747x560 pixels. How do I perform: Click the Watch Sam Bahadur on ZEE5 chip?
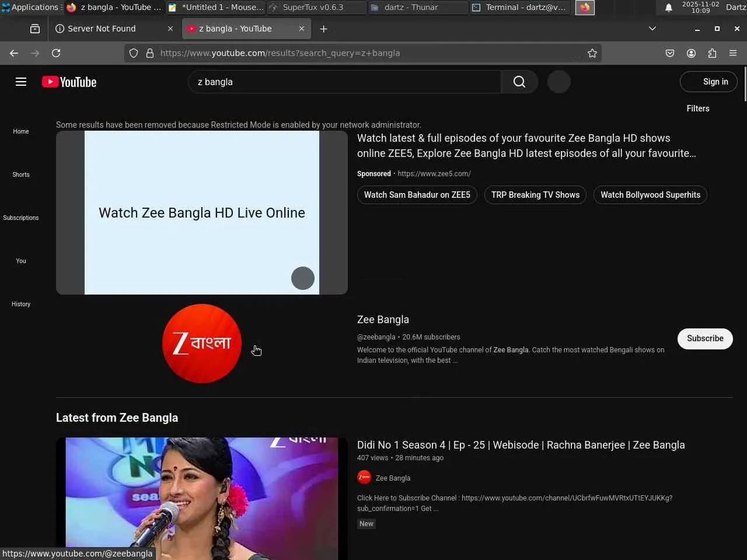pyautogui.click(x=417, y=195)
